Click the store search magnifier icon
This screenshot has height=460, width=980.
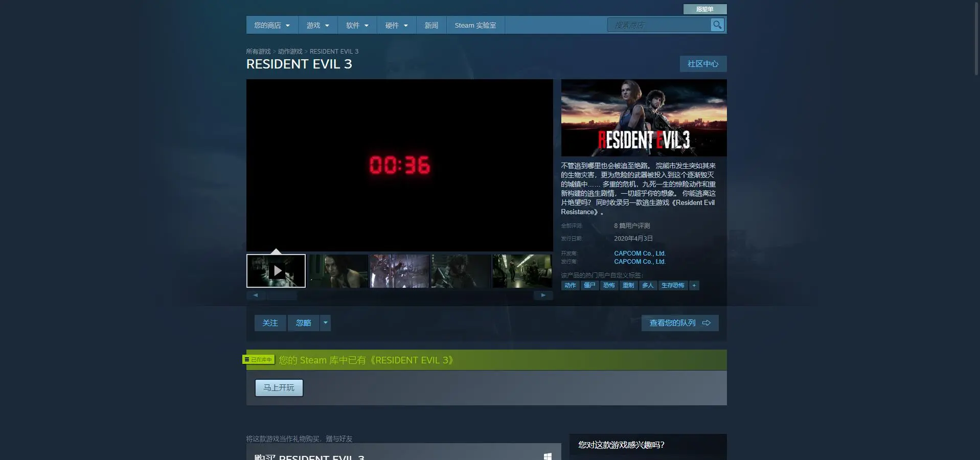click(x=717, y=25)
